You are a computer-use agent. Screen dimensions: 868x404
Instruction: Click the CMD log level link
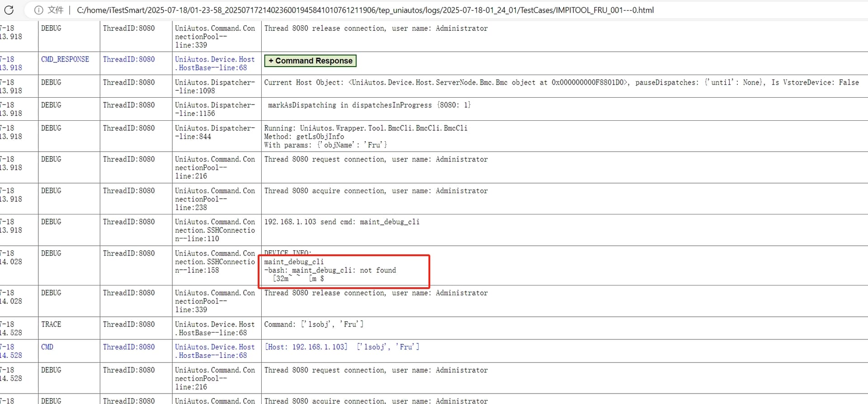click(47, 347)
